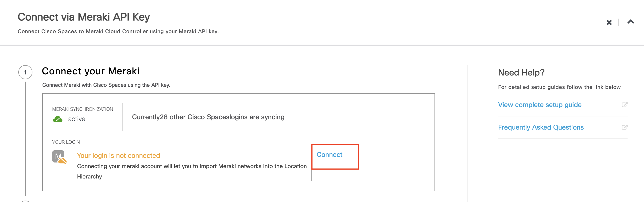Close the Meraki API Key panel
Viewport: 644px width, 202px height.
coord(609,23)
